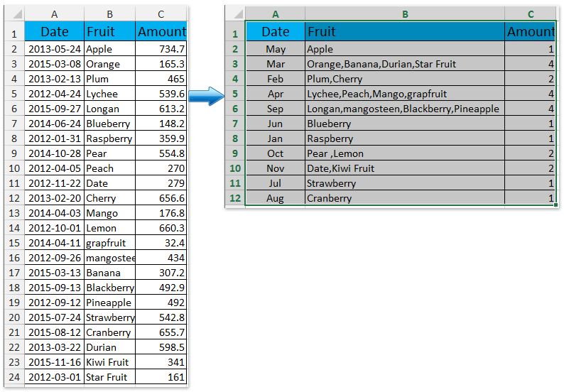564x392 pixels.
Task: Click the cell containing amount 598.5
Action: coord(161,347)
